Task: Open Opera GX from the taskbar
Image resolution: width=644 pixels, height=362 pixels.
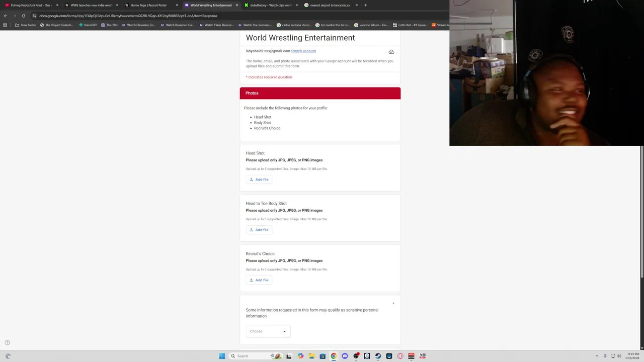Action: click(400, 356)
